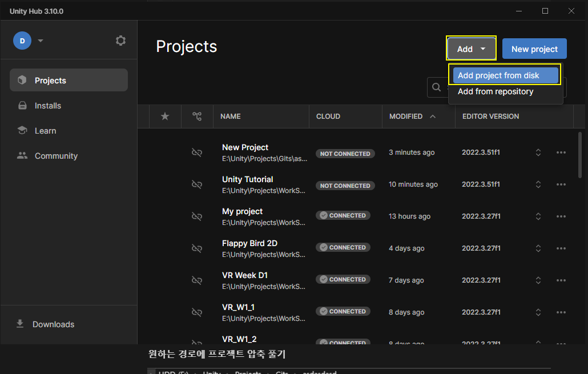This screenshot has width=588, height=374.
Task: Click the unlinked icon for My project
Action: [x=197, y=216]
